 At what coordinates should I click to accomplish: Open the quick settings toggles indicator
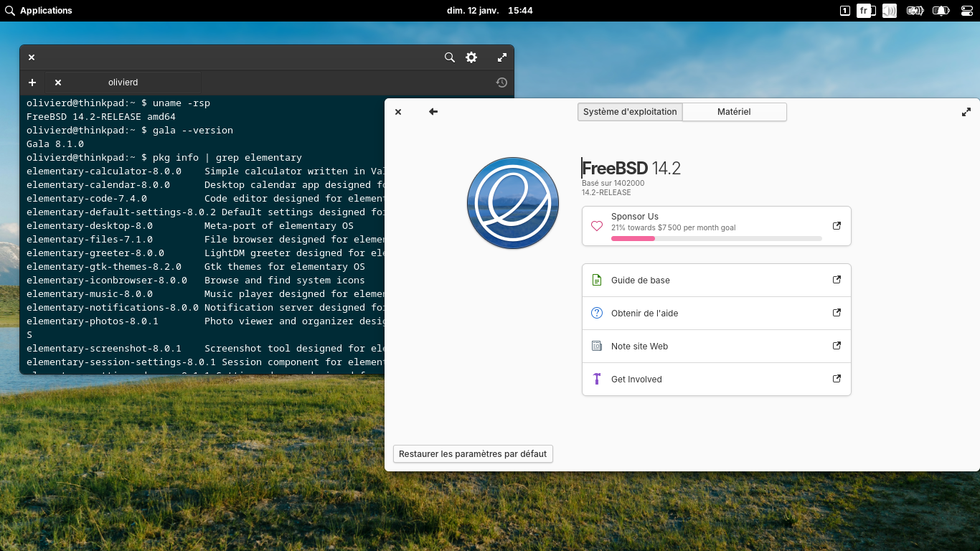point(966,11)
